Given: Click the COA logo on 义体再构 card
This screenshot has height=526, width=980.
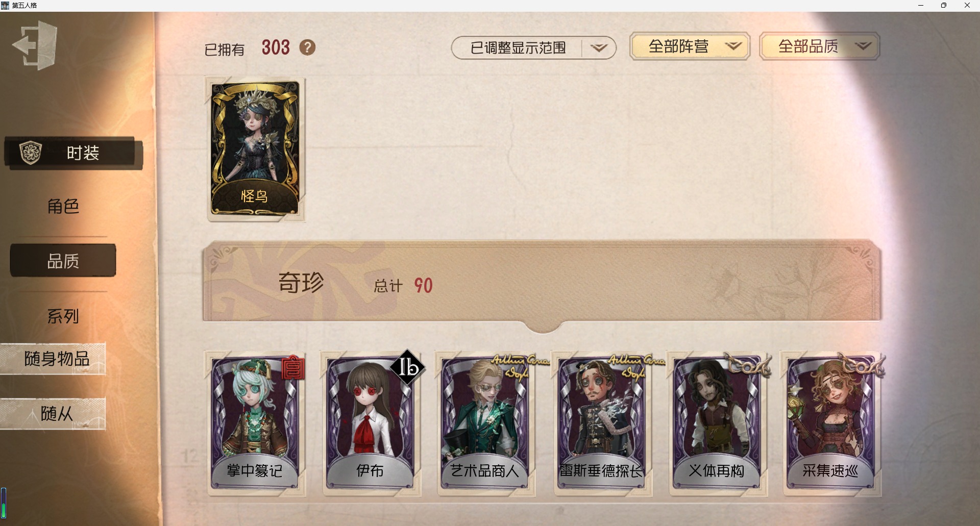Looking at the screenshot, I should 748,364.
